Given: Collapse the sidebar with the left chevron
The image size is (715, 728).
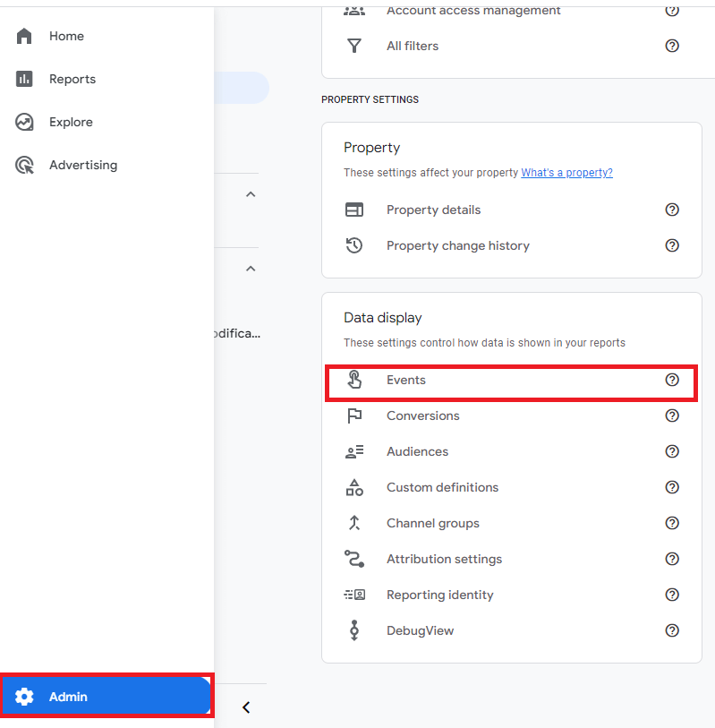Looking at the screenshot, I should coord(246,707).
